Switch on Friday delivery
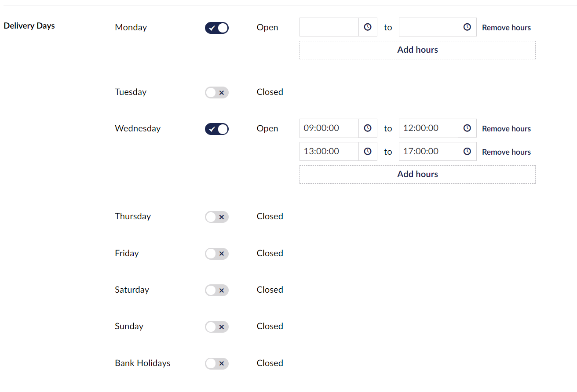The width and height of the screenshot is (577, 392). 217,254
